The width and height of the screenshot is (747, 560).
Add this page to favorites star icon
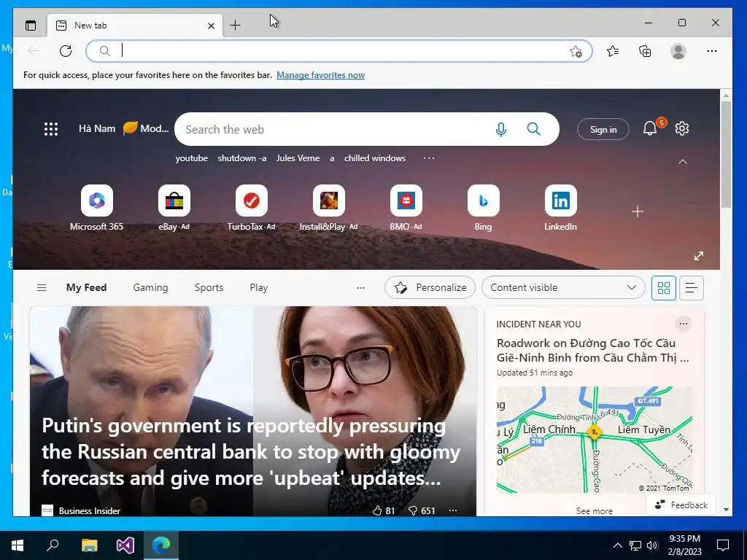pos(576,52)
